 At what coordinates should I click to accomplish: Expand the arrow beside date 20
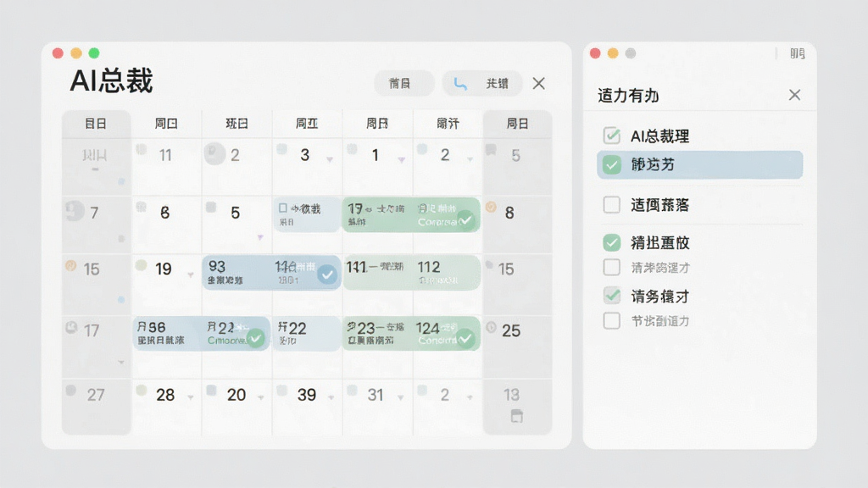click(261, 398)
